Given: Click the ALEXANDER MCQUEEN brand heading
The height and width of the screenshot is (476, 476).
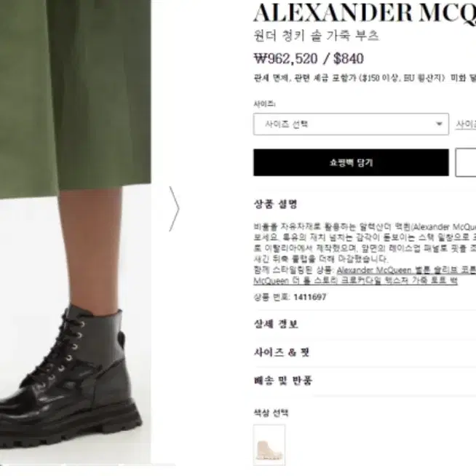Looking at the screenshot, I should click(365, 13).
